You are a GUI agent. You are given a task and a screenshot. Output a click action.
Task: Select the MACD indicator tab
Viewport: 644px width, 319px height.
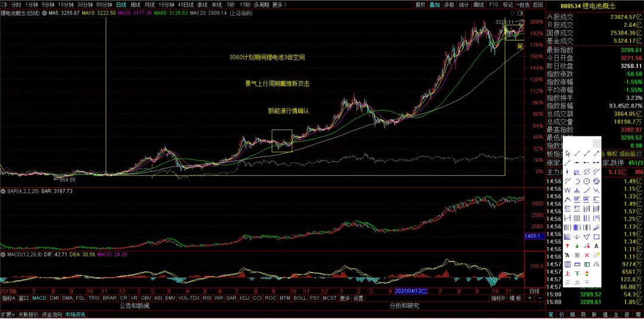point(39,298)
